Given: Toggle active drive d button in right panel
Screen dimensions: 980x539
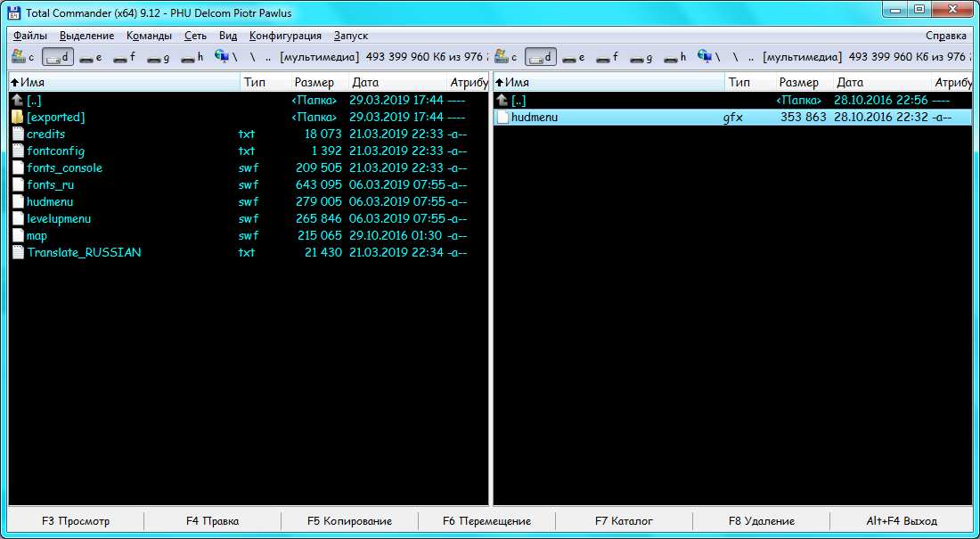Looking at the screenshot, I should pos(541,57).
